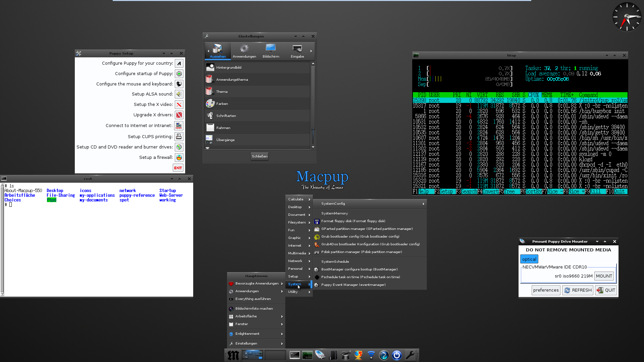The width and height of the screenshot is (644, 362).
Task: Switch to the Anwendungen tab
Action: (244, 51)
